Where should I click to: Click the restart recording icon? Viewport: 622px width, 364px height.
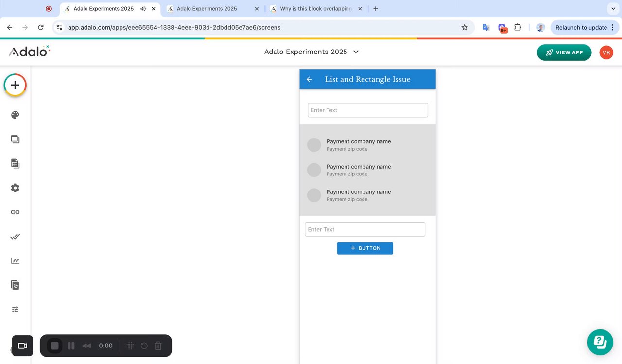pyautogui.click(x=144, y=346)
